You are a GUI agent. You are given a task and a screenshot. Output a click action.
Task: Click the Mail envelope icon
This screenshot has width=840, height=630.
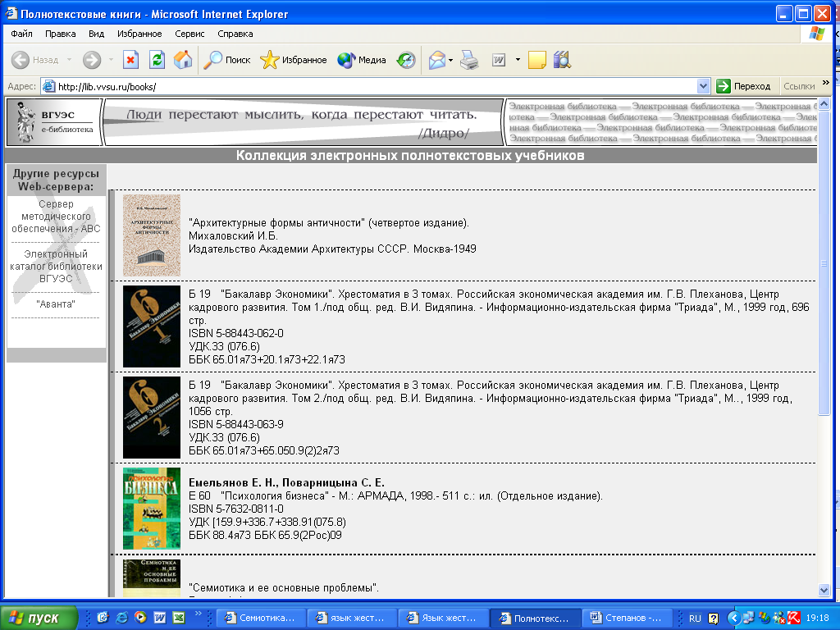point(437,60)
